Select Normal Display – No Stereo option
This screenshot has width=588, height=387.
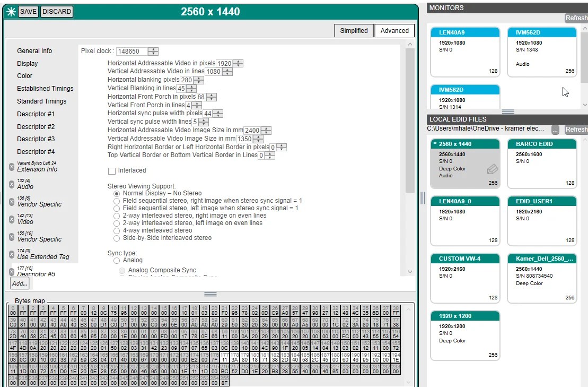click(x=117, y=194)
